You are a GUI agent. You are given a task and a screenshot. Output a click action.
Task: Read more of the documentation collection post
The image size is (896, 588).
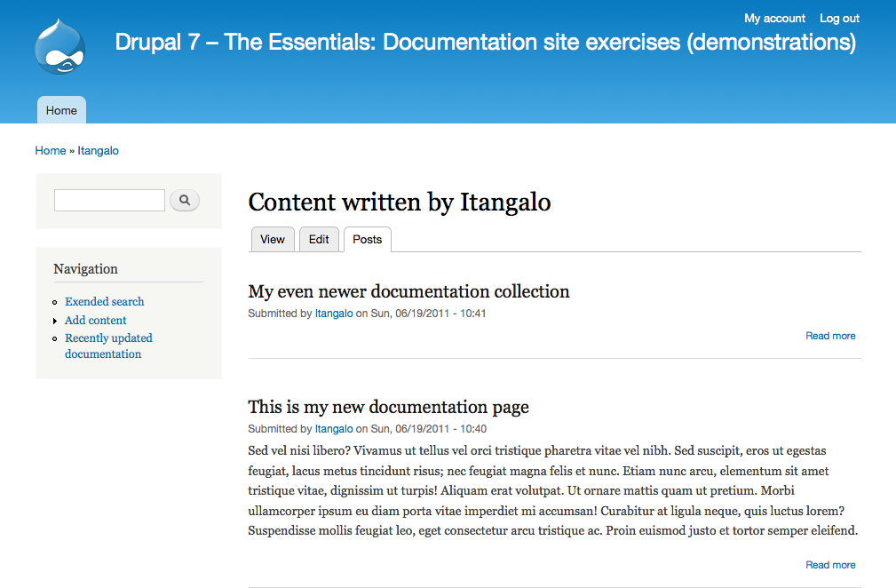click(x=830, y=336)
